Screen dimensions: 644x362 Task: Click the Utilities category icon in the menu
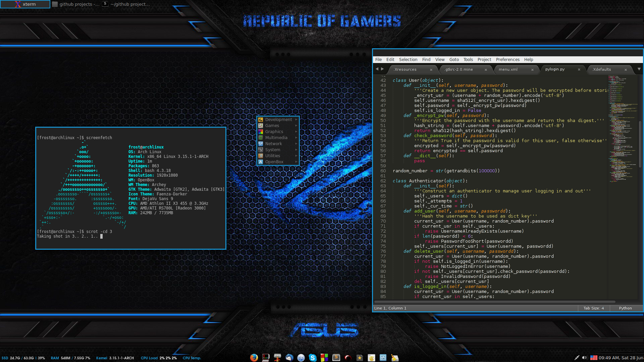[x=261, y=156]
